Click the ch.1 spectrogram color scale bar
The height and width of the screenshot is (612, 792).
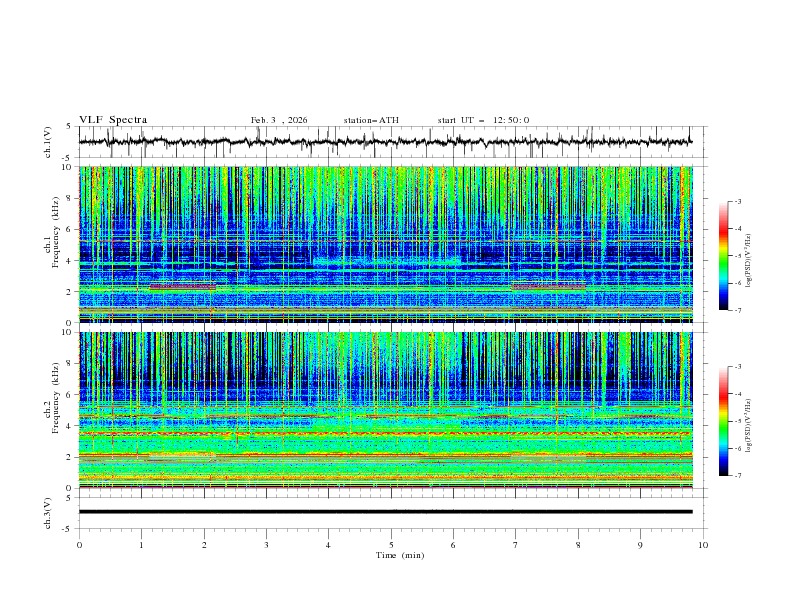(x=723, y=255)
